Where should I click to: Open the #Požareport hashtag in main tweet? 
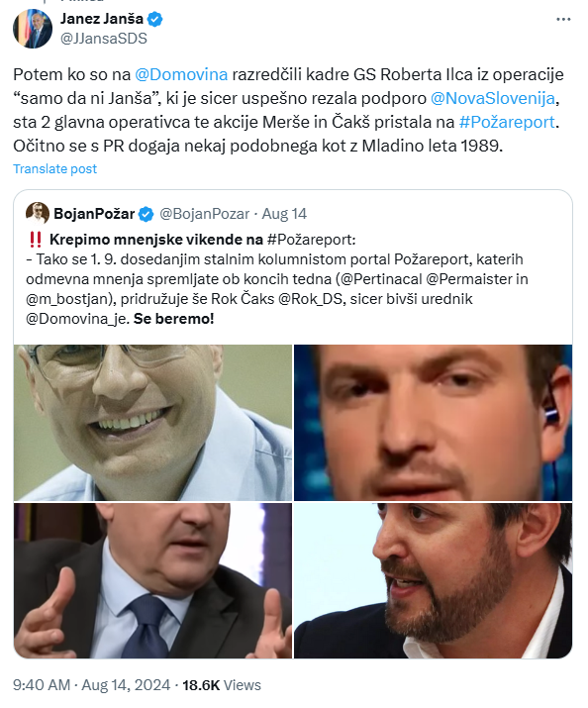click(x=507, y=123)
